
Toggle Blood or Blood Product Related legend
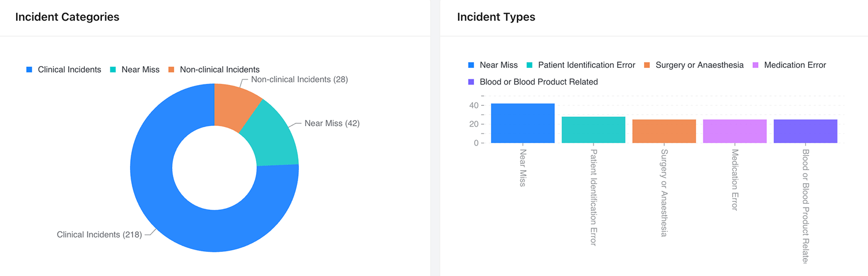tap(539, 82)
